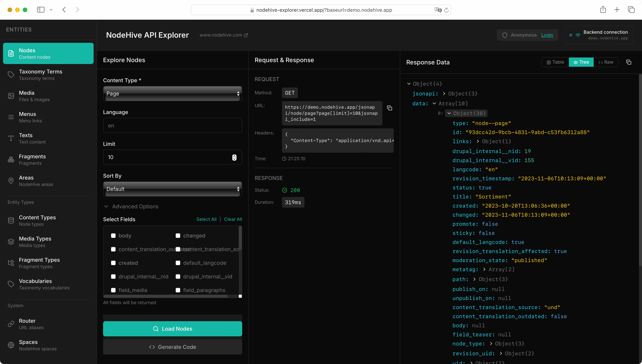
Task: Increase the Limit value with the stepper
Action: (x=234, y=156)
